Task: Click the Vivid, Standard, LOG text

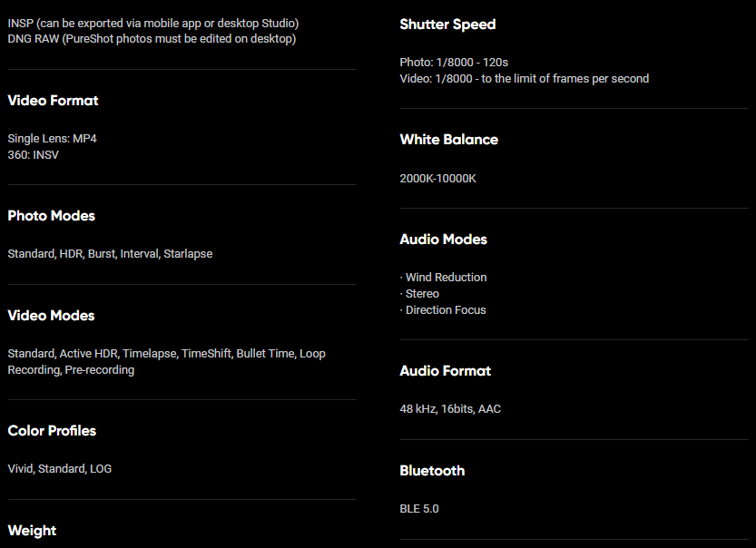Action: click(x=60, y=468)
